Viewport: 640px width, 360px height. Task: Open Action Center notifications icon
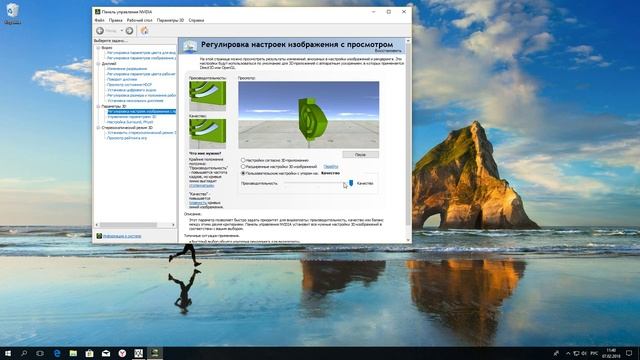629,353
